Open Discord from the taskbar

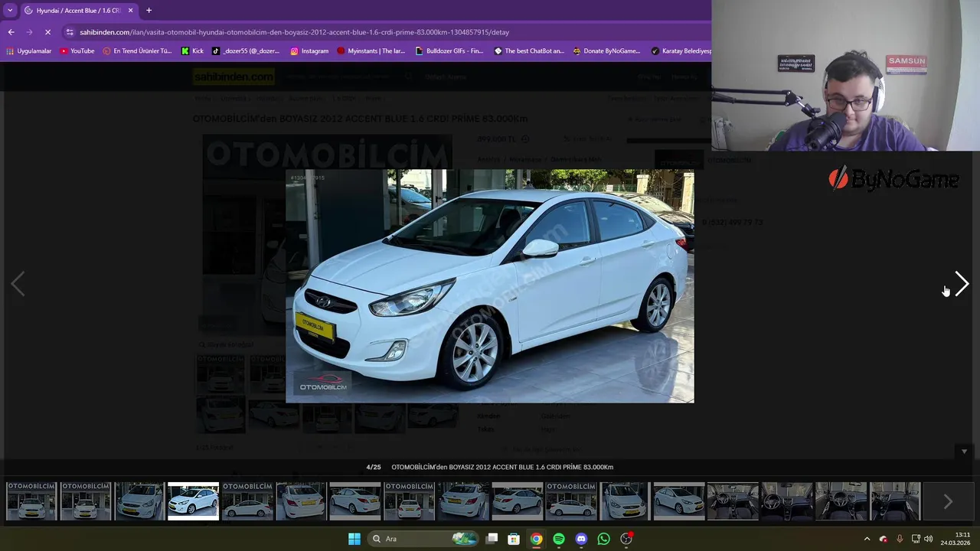pyautogui.click(x=581, y=539)
